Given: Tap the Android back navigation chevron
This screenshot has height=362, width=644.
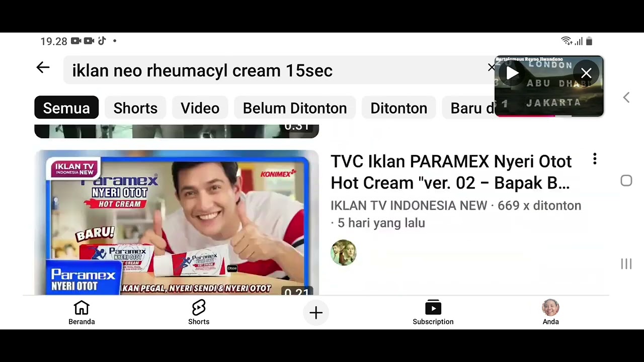Looking at the screenshot, I should [x=626, y=98].
